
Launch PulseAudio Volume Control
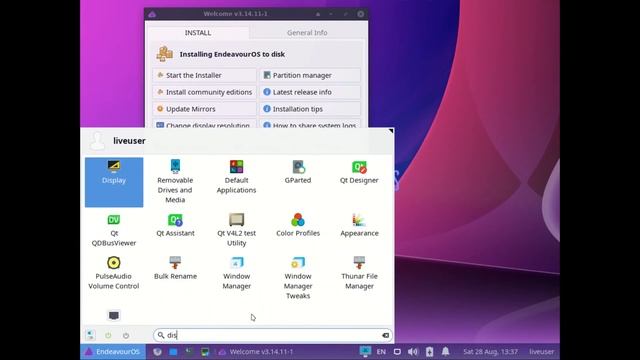point(114,273)
